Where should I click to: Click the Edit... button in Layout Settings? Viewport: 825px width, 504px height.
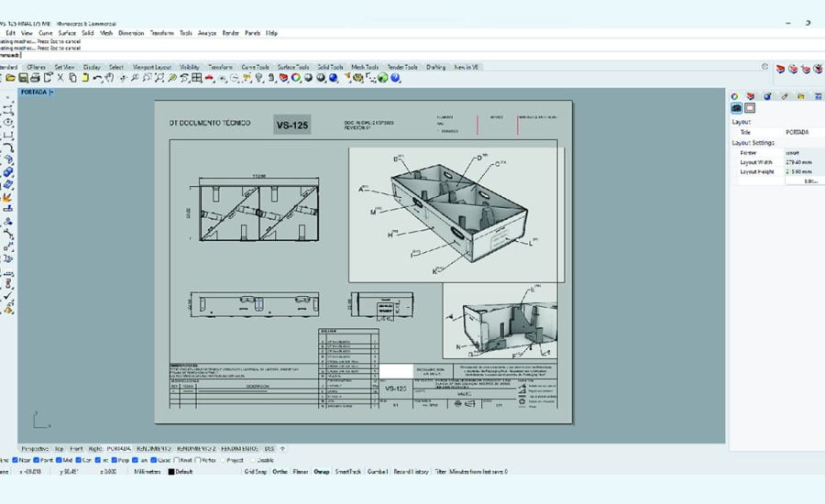tap(808, 181)
